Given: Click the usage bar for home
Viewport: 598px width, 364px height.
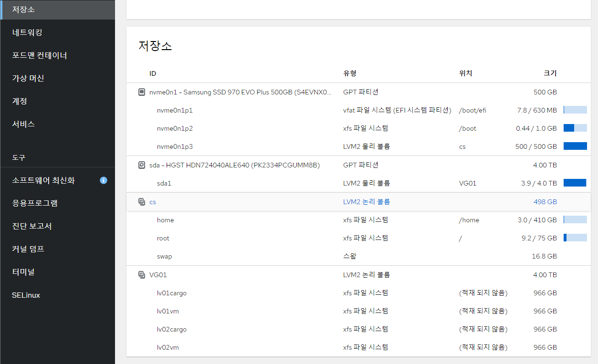Looking at the screenshot, I should coord(575,219).
